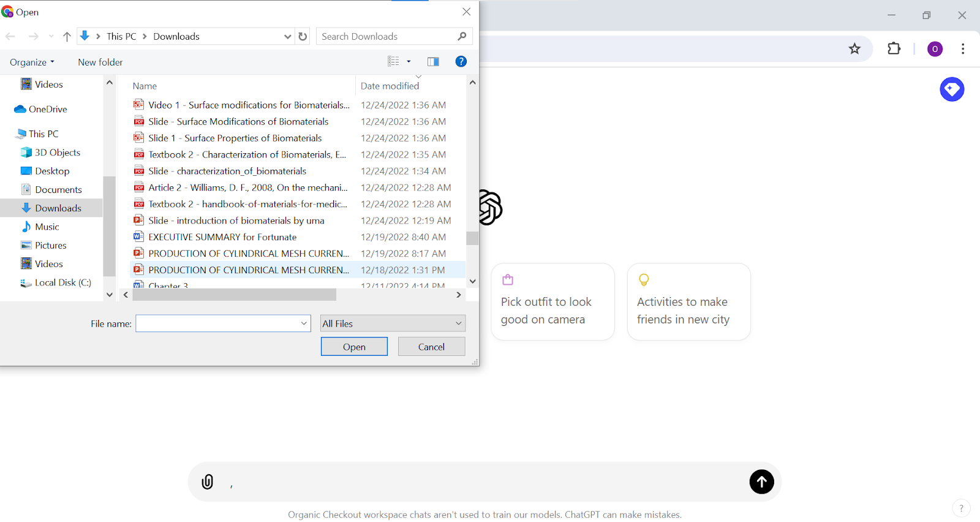
Task: Open the ChatGPT help question mark
Action: (961, 508)
